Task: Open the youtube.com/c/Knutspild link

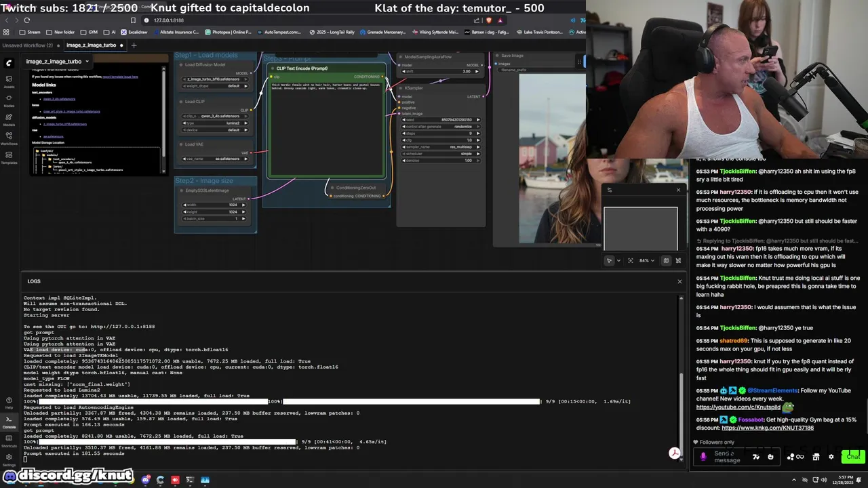Action: pos(738,407)
